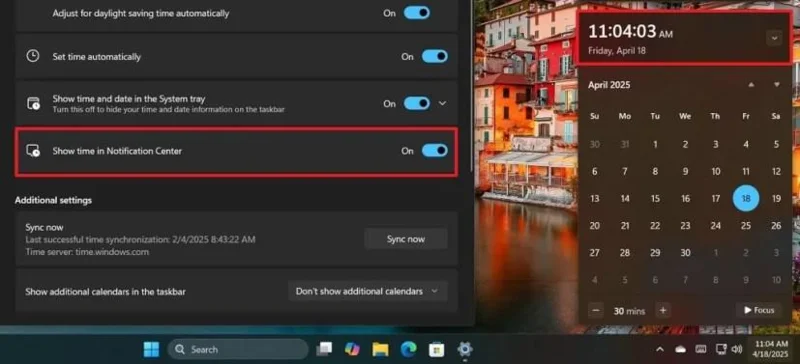This screenshot has height=364, width=800.
Task: Click the clock icon beside Set time automatically
Action: click(33, 56)
